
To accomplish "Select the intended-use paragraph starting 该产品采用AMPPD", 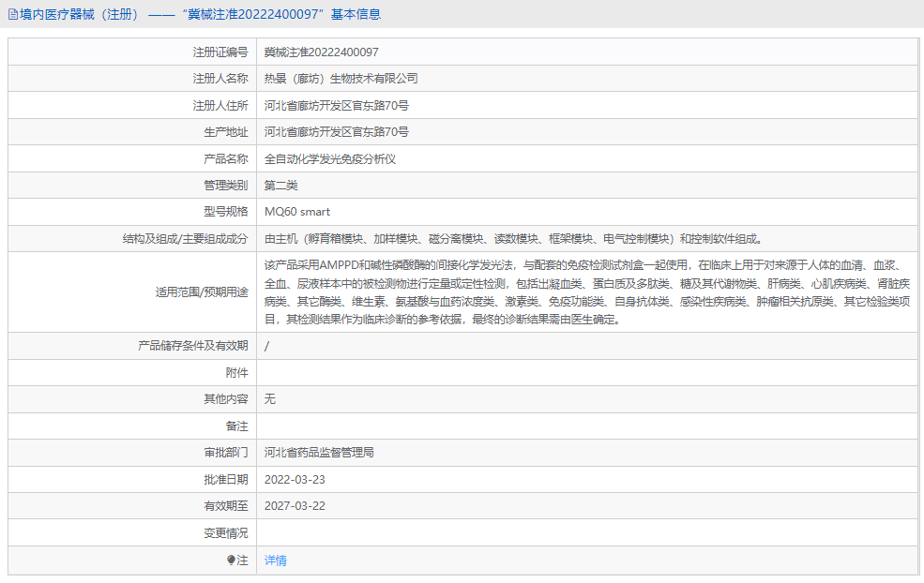I will (587, 292).
